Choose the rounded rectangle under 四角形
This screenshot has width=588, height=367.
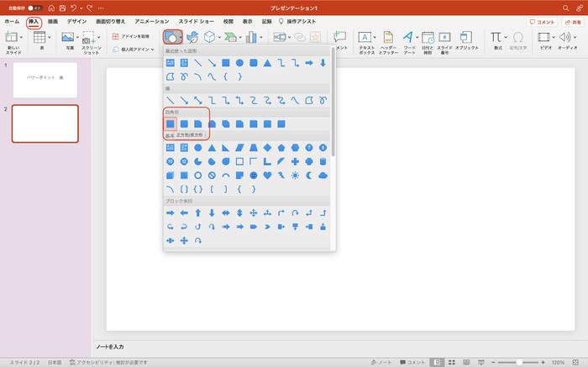[x=184, y=124]
